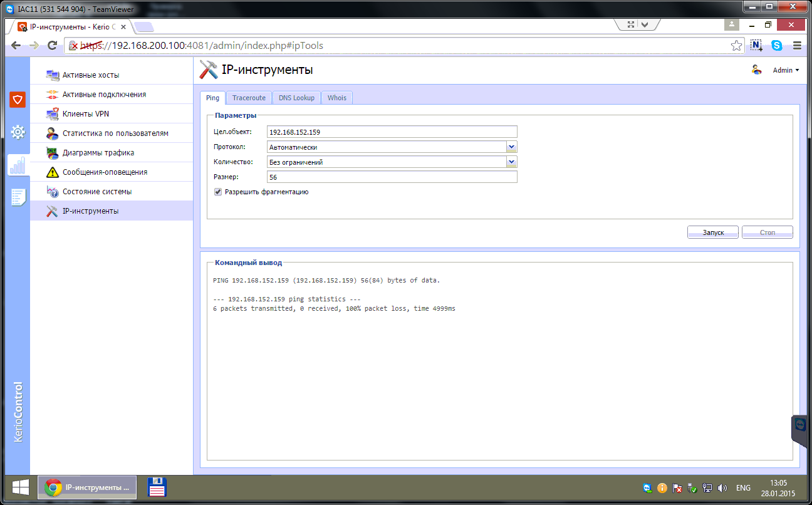812x505 pixels.
Task: Expand the Количество dropdown arrow
Action: [512, 162]
